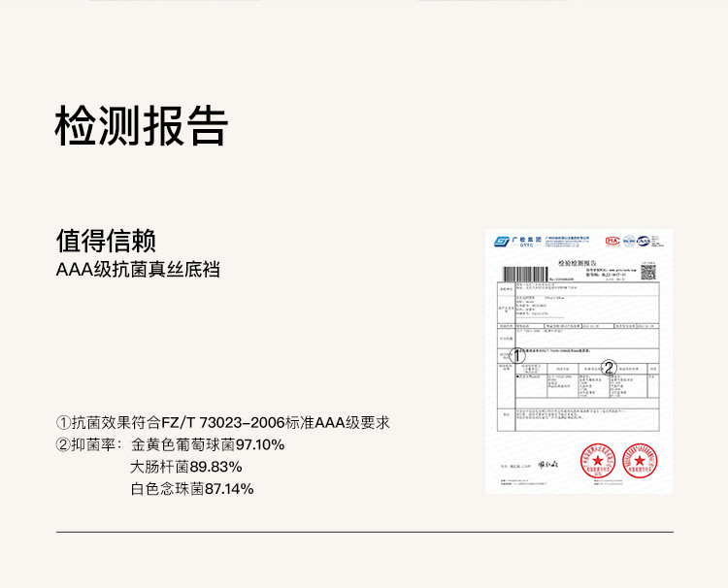Click the right red official stamp
The width and height of the screenshot is (728, 588).
point(641,461)
